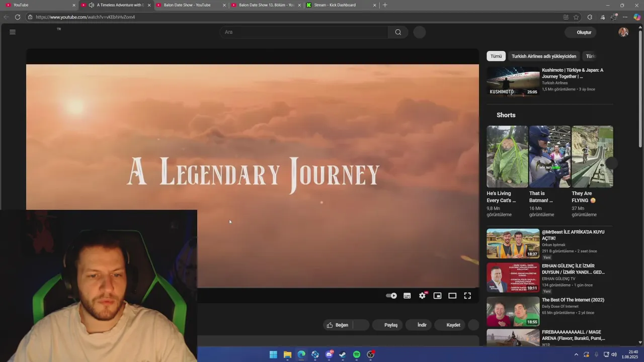Screen dimensions: 644x362
Task: Enter fullscreen for the video
Action: click(467, 296)
